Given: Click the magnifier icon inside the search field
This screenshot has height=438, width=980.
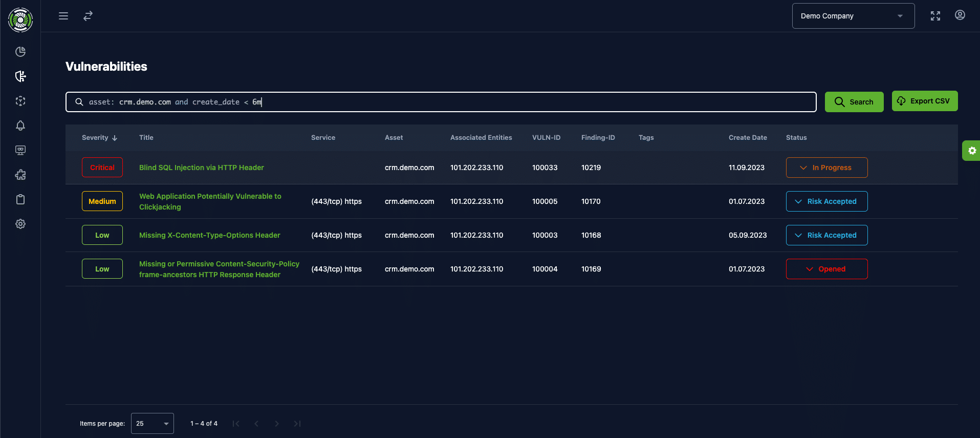Looking at the screenshot, I should [79, 102].
